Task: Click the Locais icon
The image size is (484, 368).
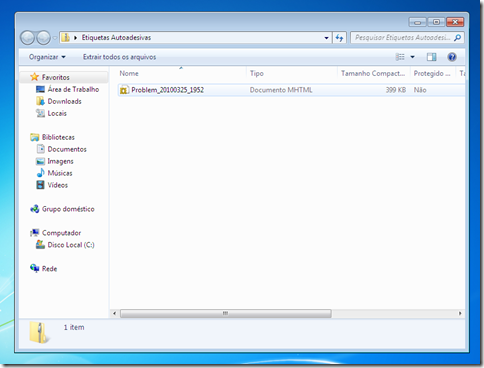Action: click(x=40, y=113)
